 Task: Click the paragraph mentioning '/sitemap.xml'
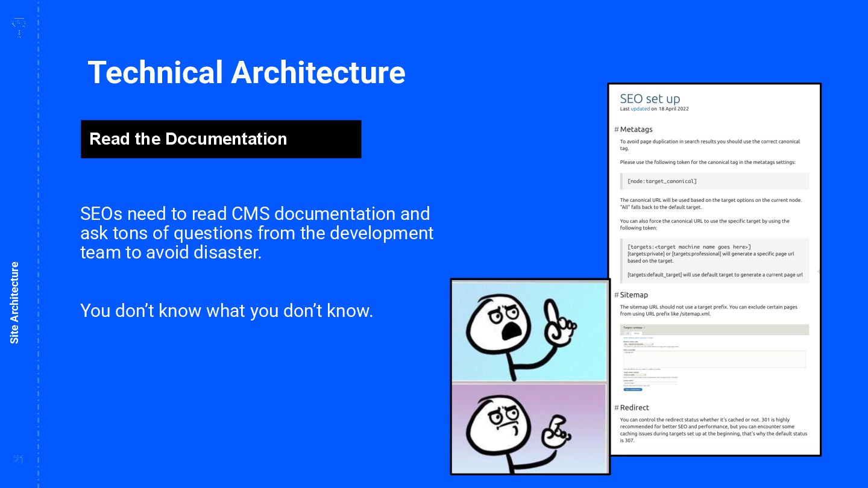(x=709, y=310)
